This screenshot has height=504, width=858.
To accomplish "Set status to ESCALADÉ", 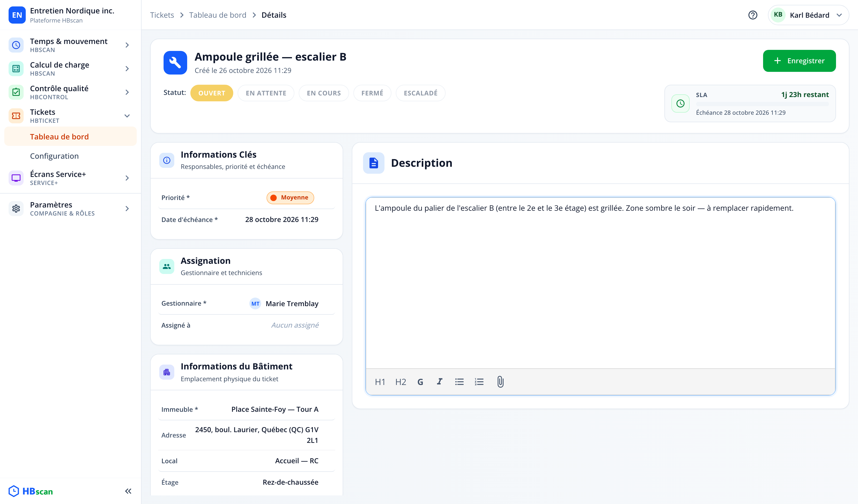I will pyautogui.click(x=420, y=93).
